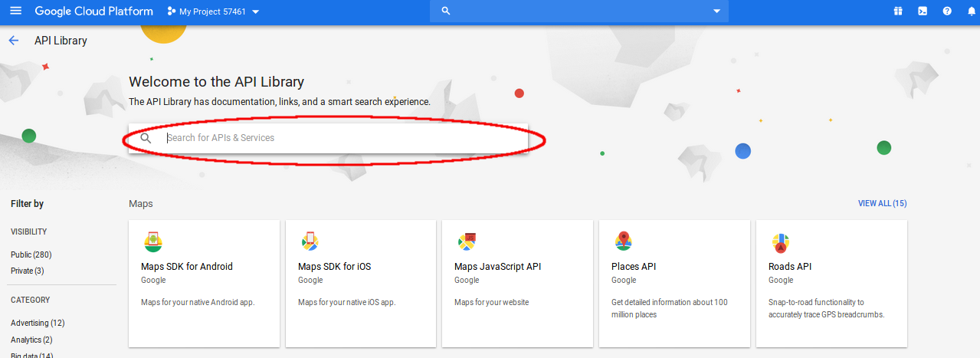Click the project hexagon icon beside My Project
Screen dimensions: 980x358
[172, 11]
